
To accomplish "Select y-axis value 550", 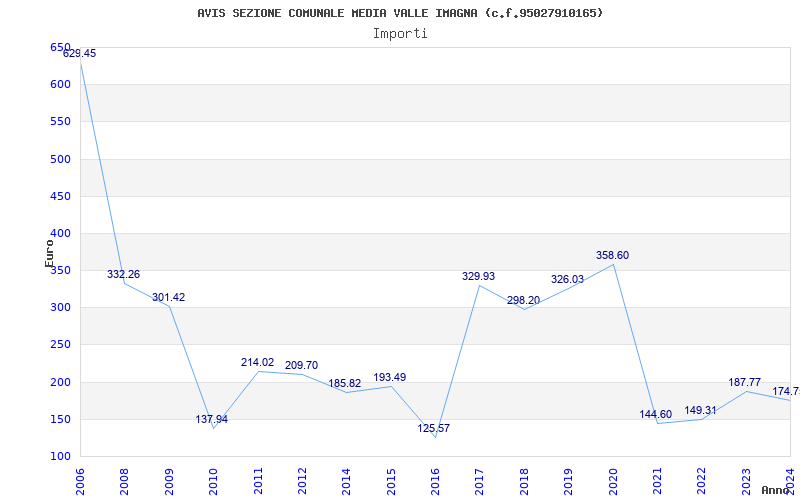I will 60,122.
